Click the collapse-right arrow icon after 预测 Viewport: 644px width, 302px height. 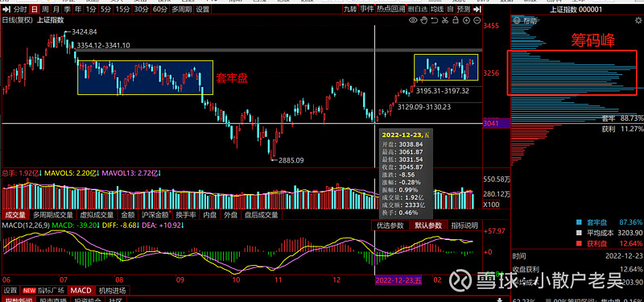pyautogui.click(x=477, y=9)
